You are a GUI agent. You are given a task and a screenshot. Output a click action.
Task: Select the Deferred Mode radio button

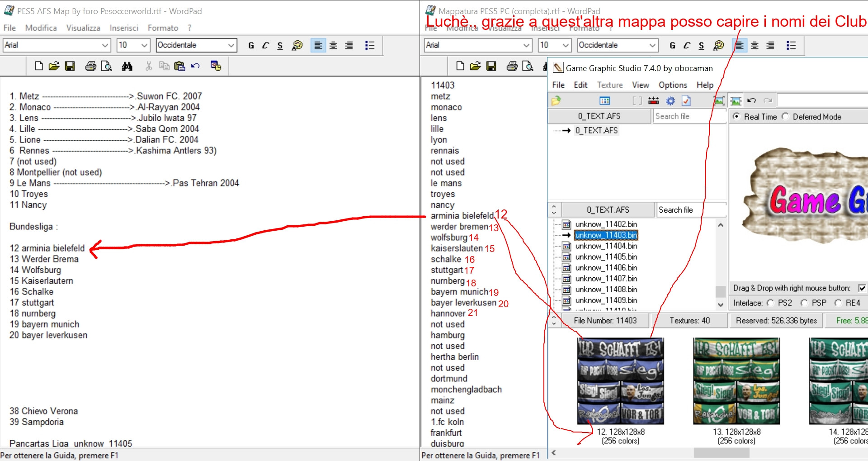pos(785,116)
